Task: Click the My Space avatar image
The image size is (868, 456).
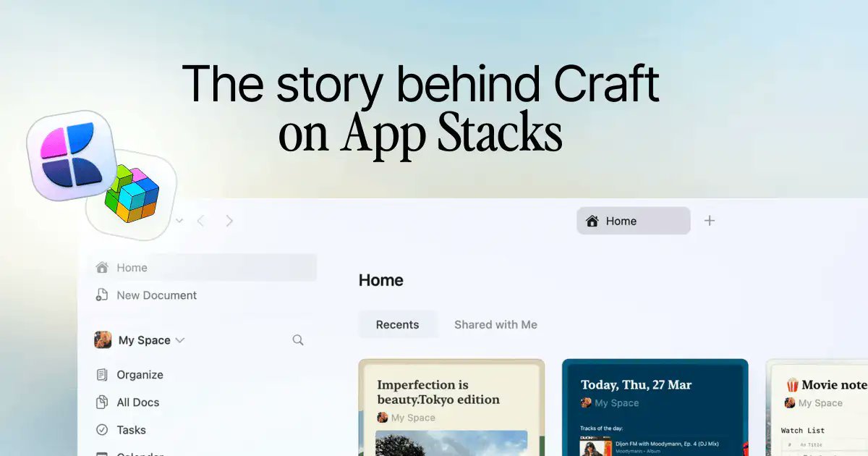Action: pos(103,340)
